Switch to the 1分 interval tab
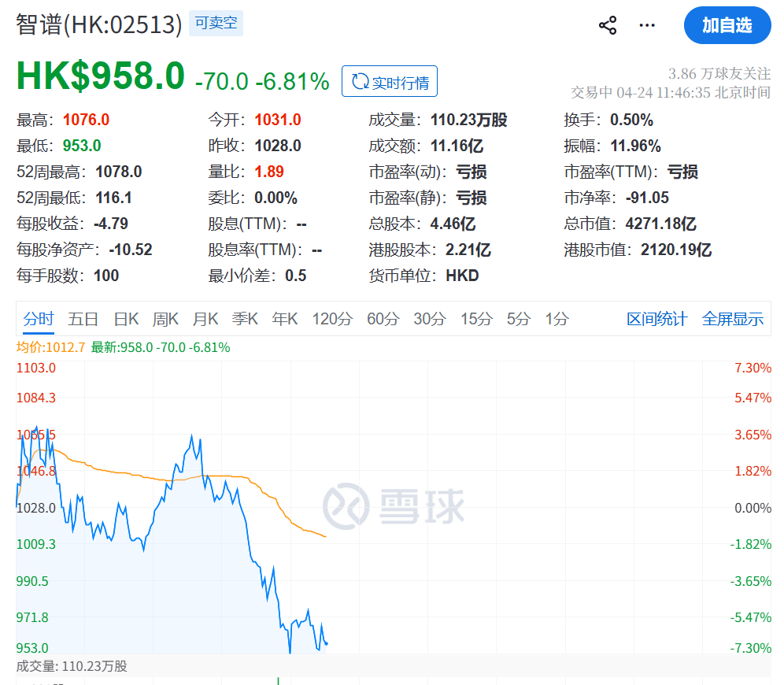The image size is (784, 685). (557, 319)
